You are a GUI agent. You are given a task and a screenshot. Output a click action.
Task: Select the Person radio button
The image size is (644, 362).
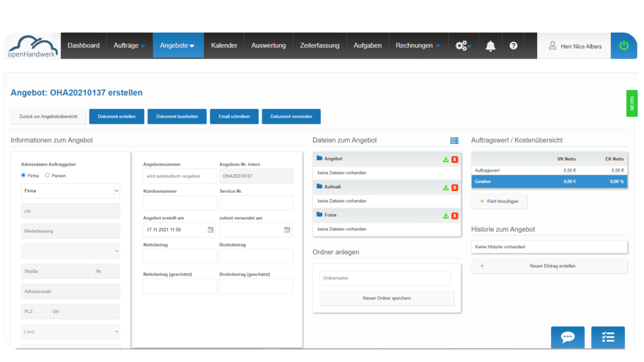(47, 175)
